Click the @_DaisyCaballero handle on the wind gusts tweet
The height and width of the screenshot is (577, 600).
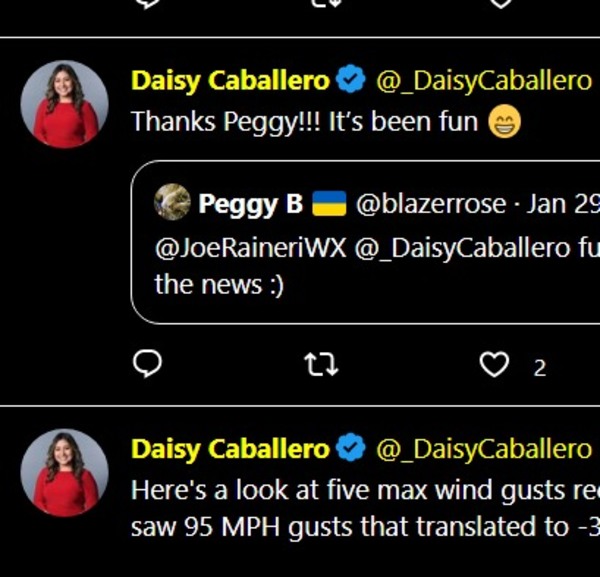click(483, 450)
